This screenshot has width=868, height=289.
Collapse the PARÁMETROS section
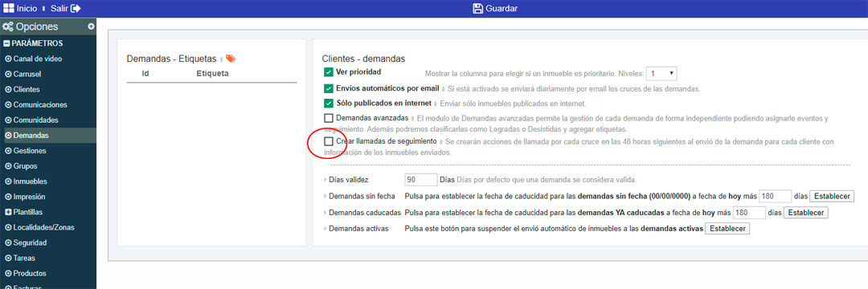[7, 43]
